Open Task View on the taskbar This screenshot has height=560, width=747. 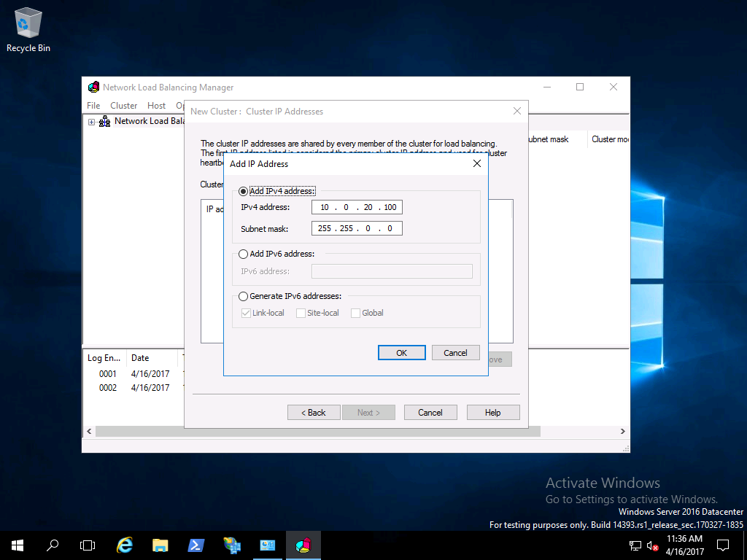coord(88,545)
